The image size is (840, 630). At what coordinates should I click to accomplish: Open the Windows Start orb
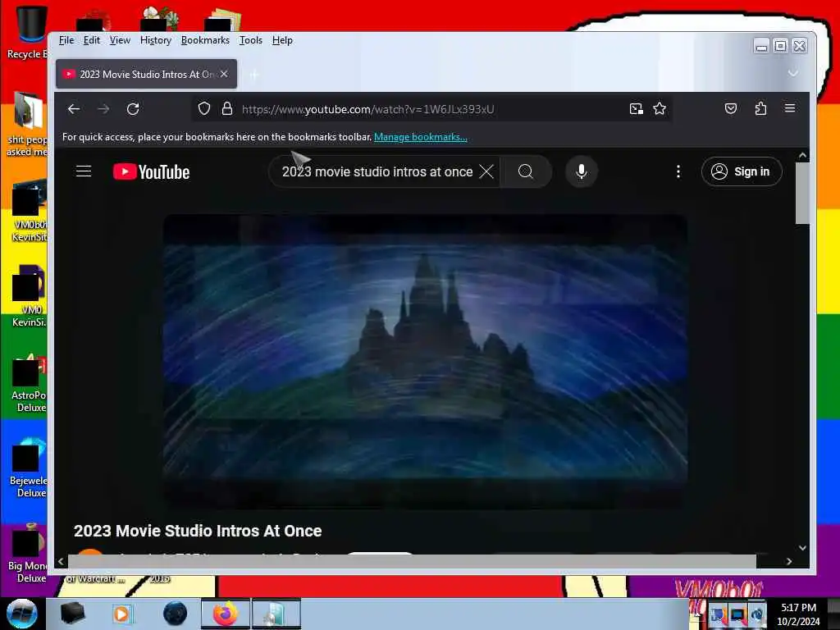tap(22, 614)
